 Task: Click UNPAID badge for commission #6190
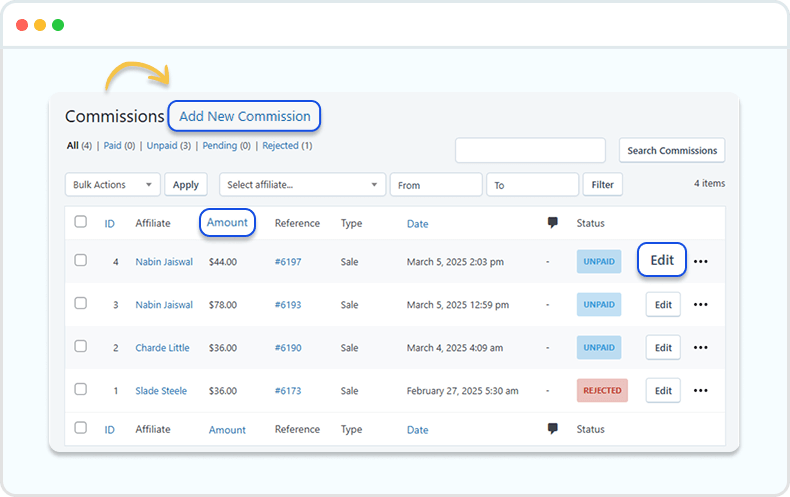pyautogui.click(x=599, y=347)
